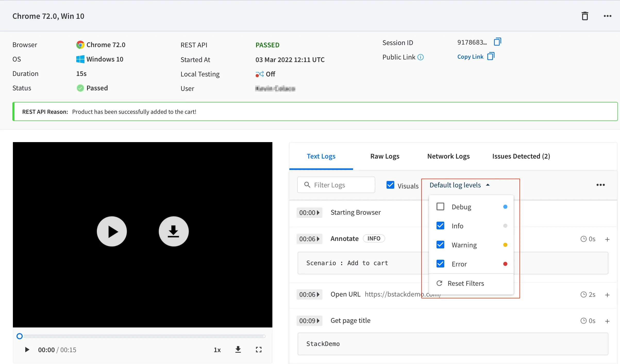Screen dimensions: 620x364
Task: Enable the Debug log level checkbox
Action: 440,207
